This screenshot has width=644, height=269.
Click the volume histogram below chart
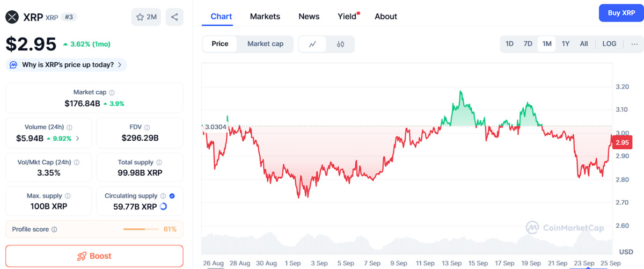pyautogui.click(x=407, y=244)
